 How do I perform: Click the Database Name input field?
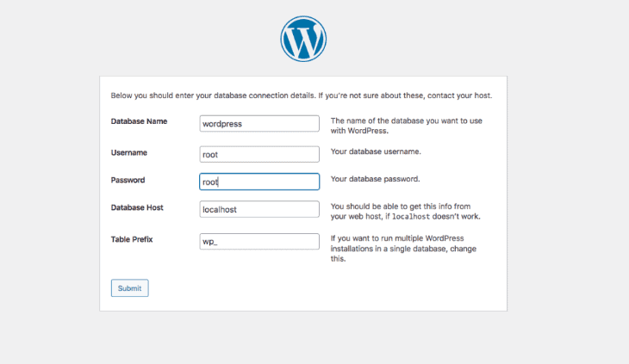tap(259, 123)
